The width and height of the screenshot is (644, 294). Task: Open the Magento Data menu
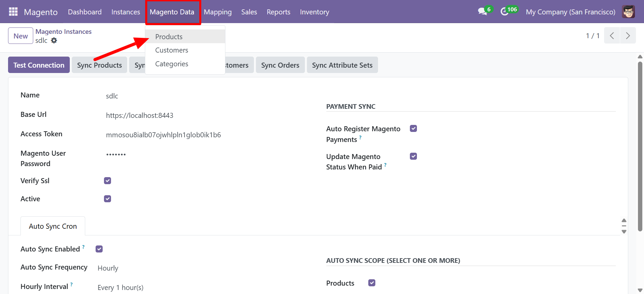[x=172, y=12]
